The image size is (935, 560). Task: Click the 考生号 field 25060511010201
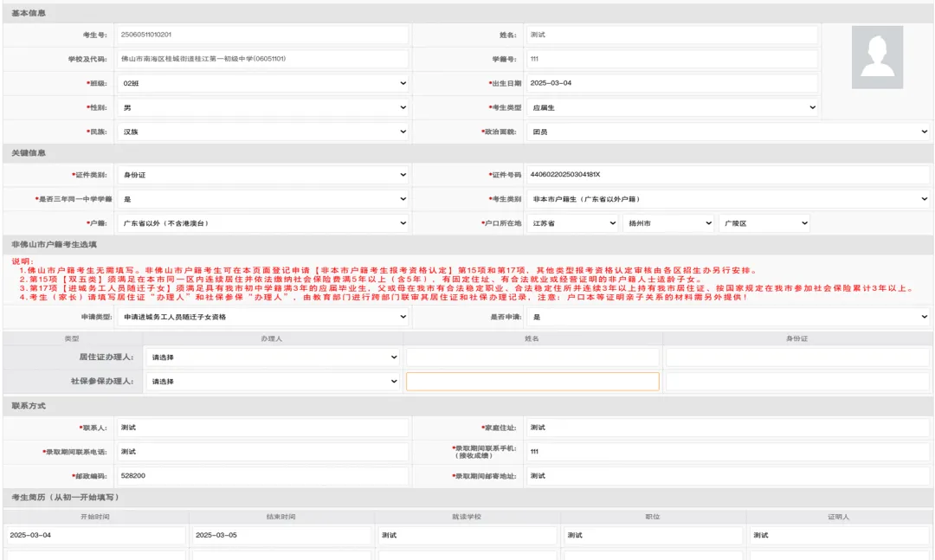pos(263,35)
